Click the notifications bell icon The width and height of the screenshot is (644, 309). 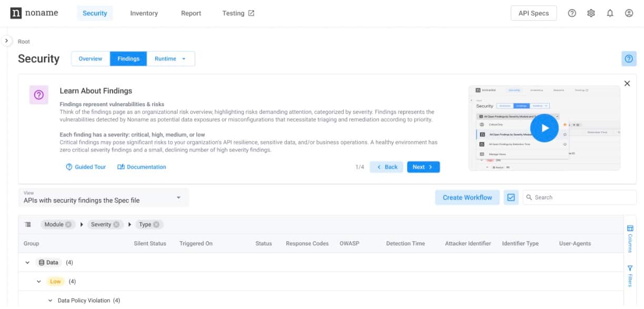point(610,13)
